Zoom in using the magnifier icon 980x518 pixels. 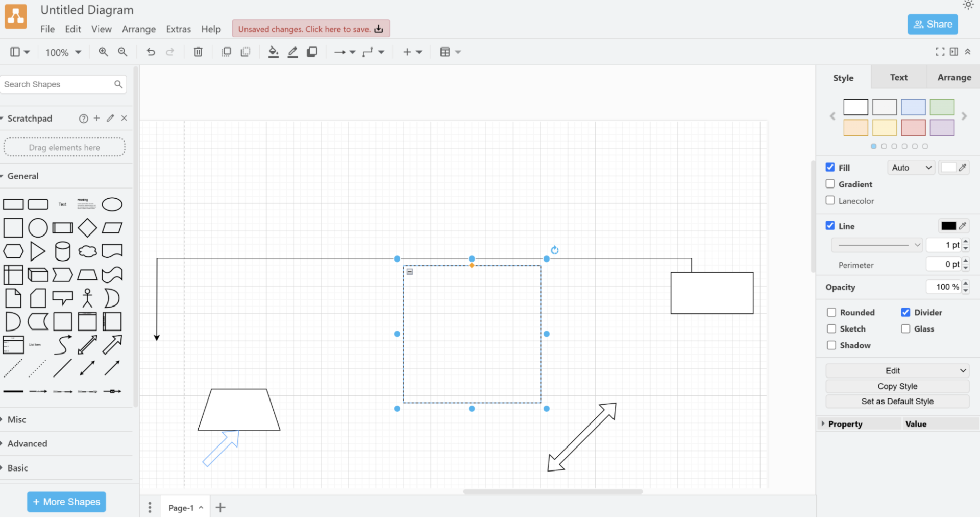(103, 52)
